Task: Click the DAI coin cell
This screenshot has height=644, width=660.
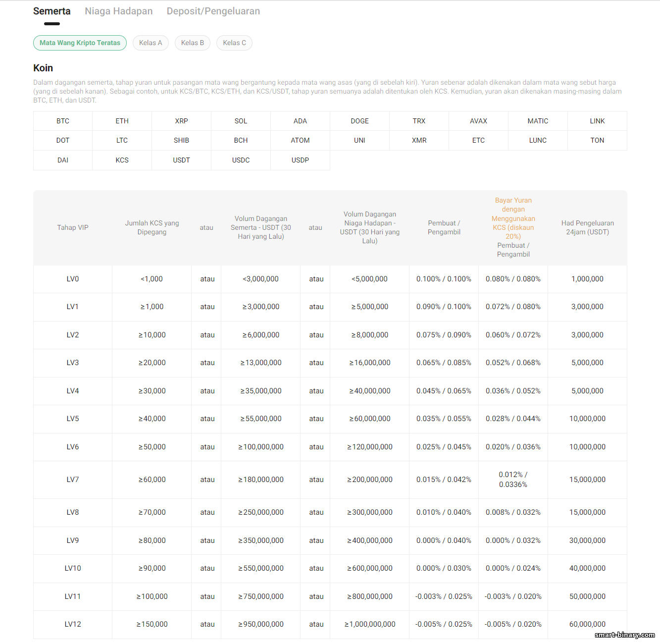Action: coord(63,161)
